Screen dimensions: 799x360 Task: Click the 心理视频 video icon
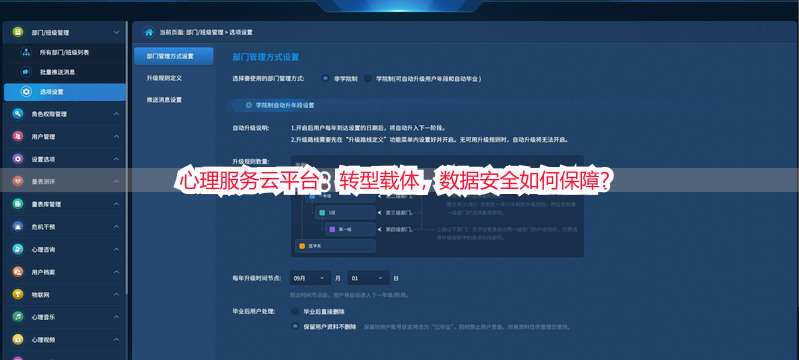point(18,339)
